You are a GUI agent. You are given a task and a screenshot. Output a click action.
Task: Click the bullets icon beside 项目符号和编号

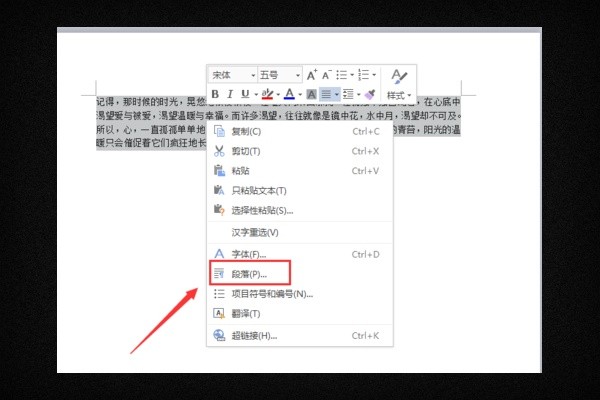coord(219,294)
